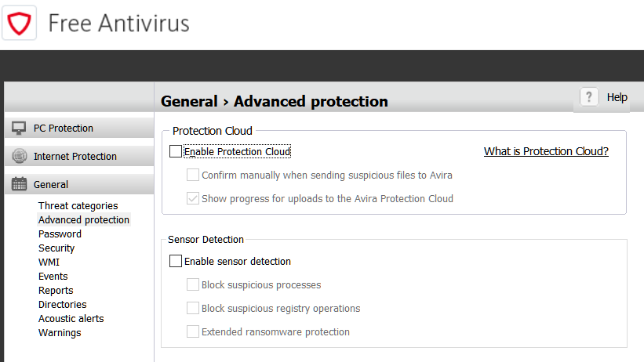Expand the PC Protection section

point(79,128)
